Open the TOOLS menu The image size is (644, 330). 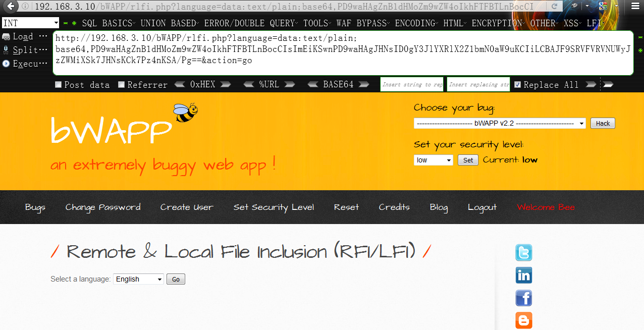[317, 23]
